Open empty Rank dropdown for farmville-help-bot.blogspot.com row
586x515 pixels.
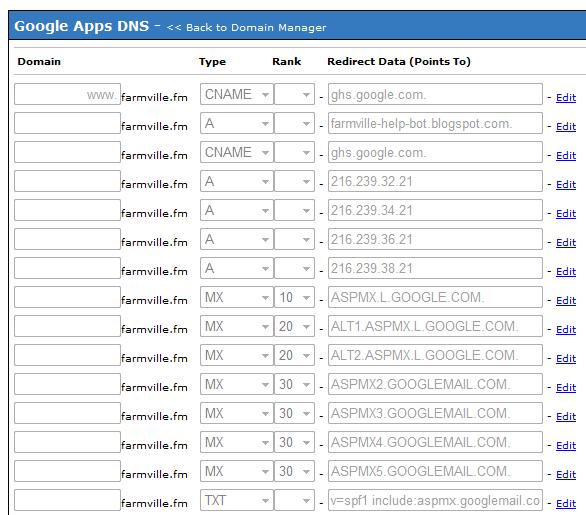coord(294,123)
